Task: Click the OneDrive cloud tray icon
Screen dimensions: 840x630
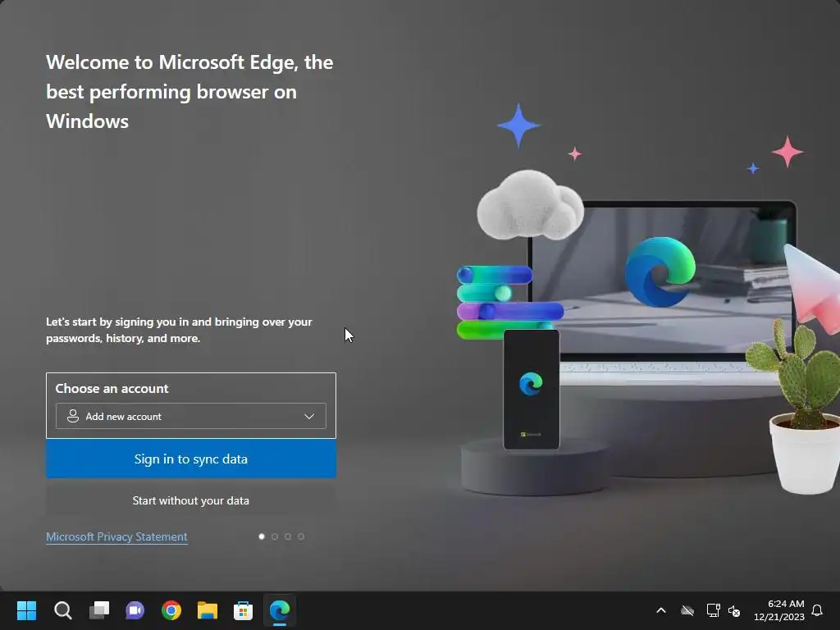Action: pyautogui.click(x=687, y=610)
